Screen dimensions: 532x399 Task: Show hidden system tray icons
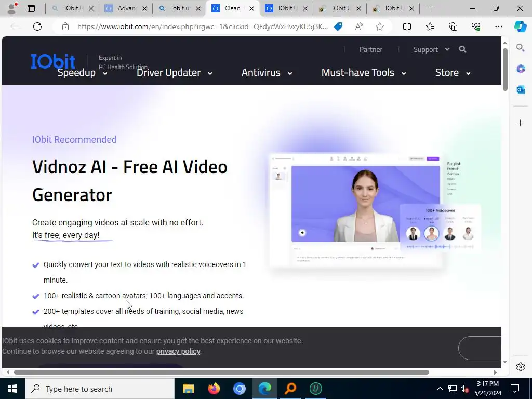click(440, 389)
